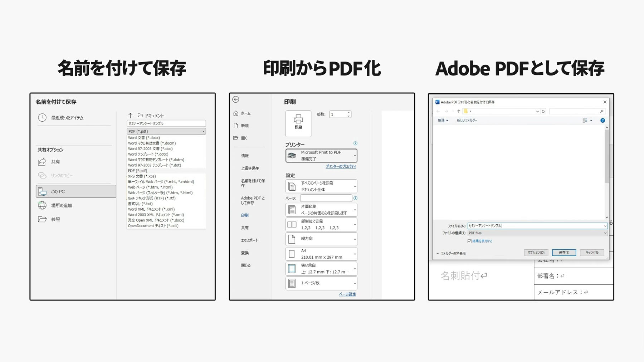
Task: Click the refresh icon in Adobe PDF dialog
Action: [x=543, y=111]
